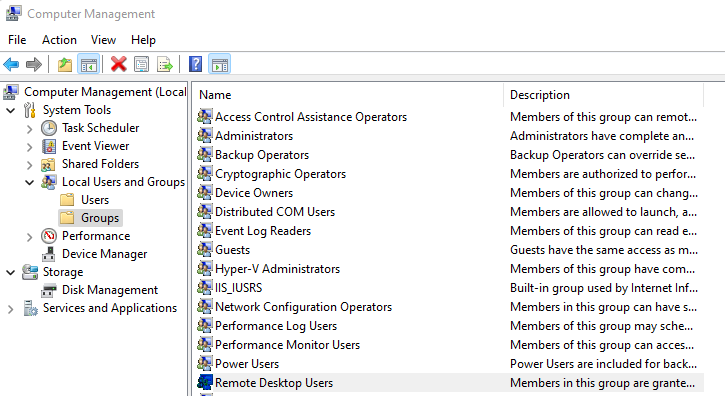
Task: Select the Device Manager tree label
Action: (104, 254)
